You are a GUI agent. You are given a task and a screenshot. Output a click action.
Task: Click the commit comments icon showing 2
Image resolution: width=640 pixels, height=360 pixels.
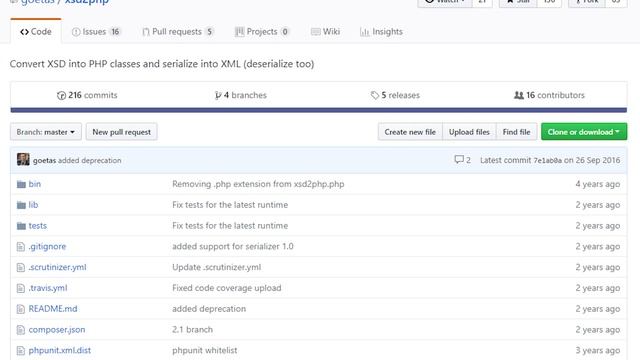pyautogui.click(x=462, y=160)
